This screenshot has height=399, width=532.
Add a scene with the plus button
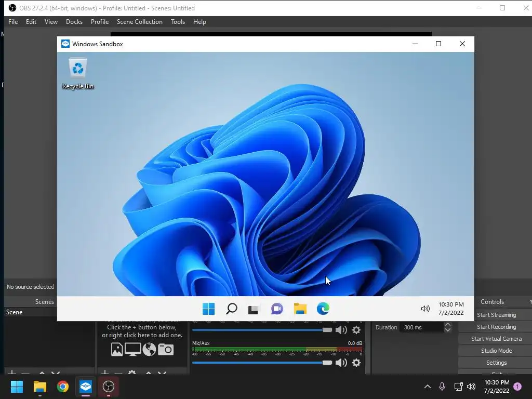[12, 373]
